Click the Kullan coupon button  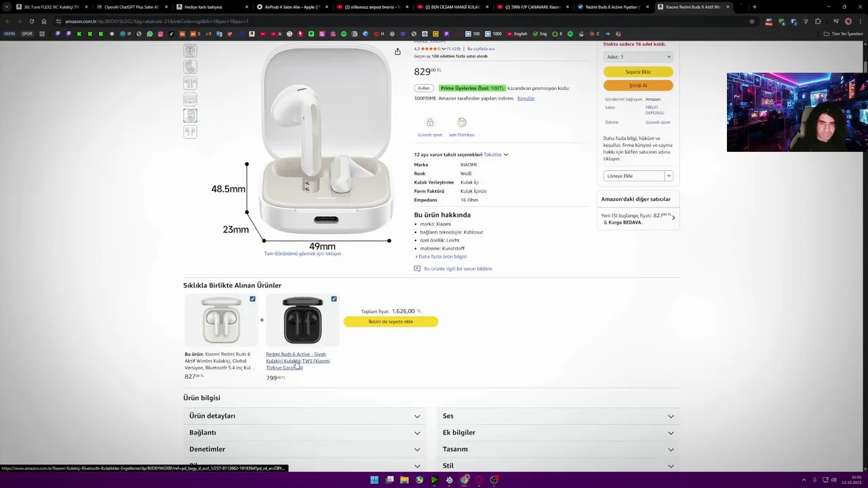(424, 88)
